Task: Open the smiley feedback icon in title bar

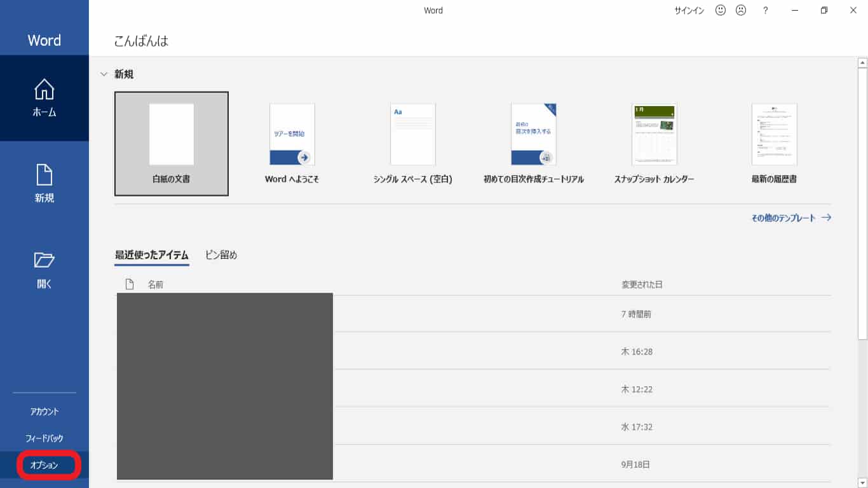Action: [x=720, y=10]
